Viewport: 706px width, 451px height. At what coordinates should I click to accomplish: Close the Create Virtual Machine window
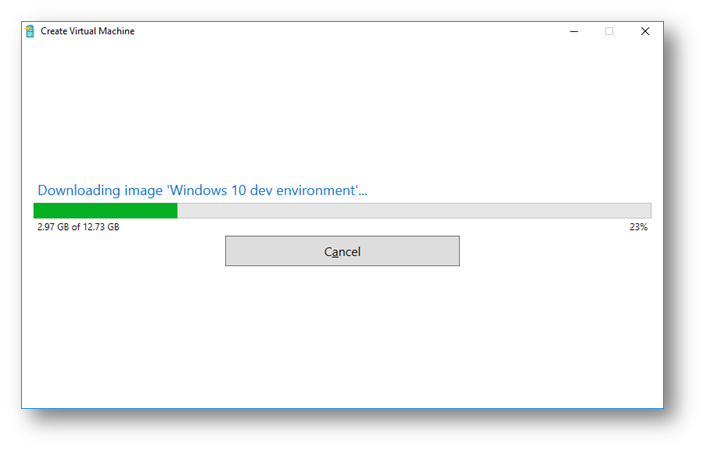[x=645, y=31]
